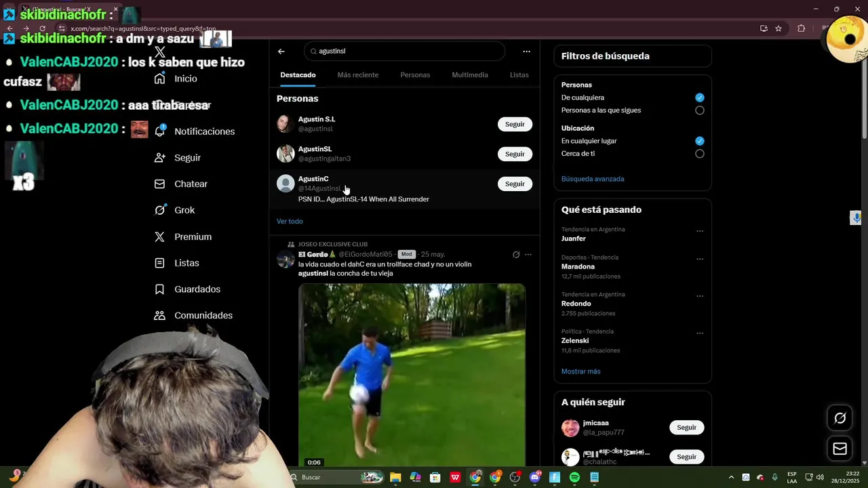This screenshot has height=488, width=868.
Task: Open three-dot menu for Redondo trend
Action: (x=700, y=296)
